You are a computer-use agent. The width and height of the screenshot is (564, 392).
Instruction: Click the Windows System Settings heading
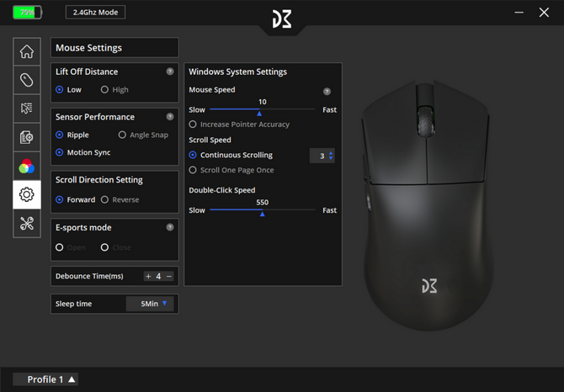(237, 72)
